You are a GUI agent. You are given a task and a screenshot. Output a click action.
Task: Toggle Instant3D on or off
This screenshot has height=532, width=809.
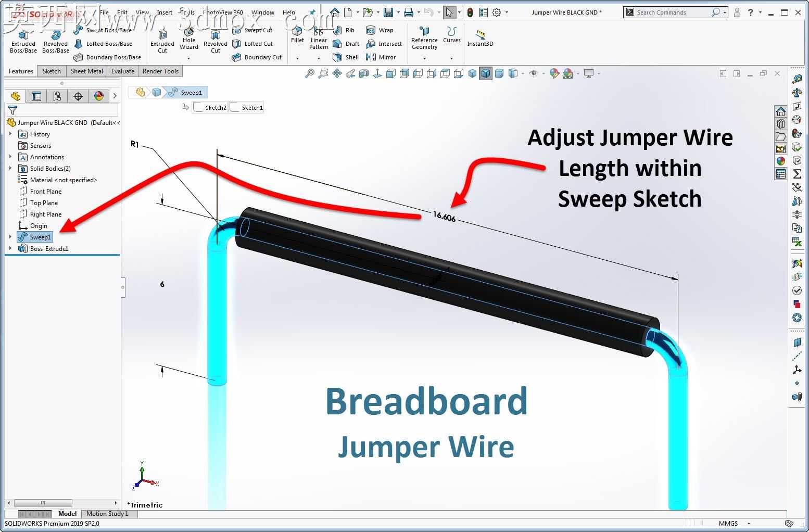pyautogui.click(x=480, y=38)
